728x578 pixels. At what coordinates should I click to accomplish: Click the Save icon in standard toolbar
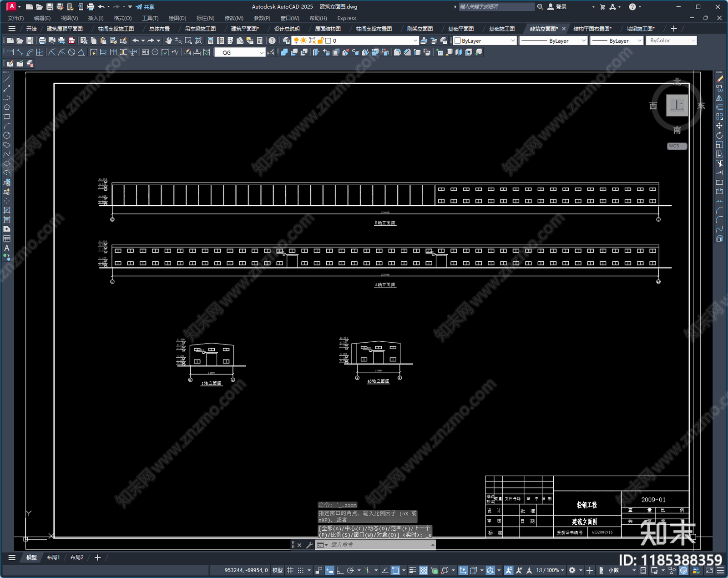pyautogui.click(x=30, y=41)
